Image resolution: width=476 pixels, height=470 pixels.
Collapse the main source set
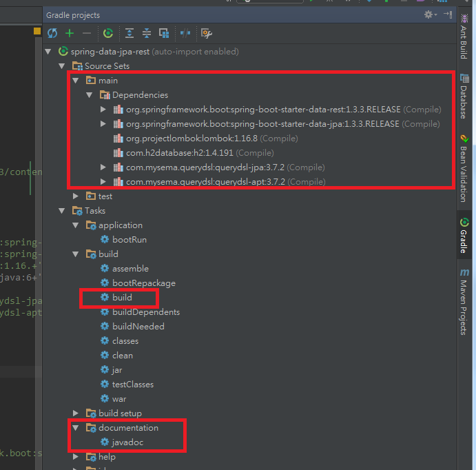[76, 81]
